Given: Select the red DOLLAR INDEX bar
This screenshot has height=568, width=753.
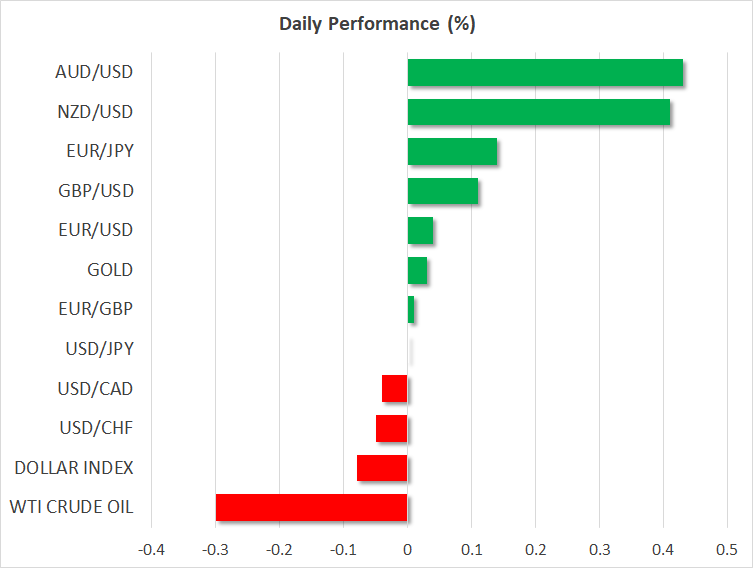Looking at the screenshot, I should click(x=382, y=468).
